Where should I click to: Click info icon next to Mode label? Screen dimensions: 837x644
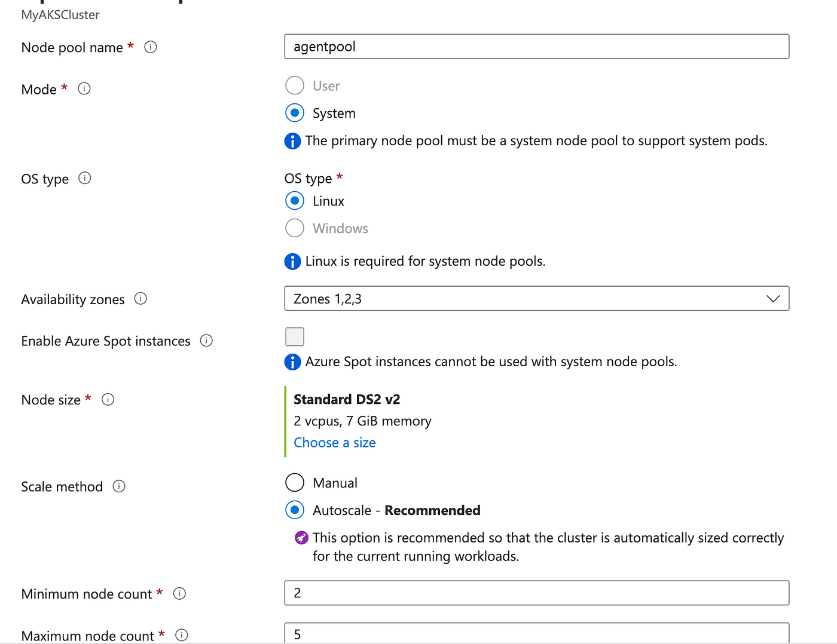[84, 89]
